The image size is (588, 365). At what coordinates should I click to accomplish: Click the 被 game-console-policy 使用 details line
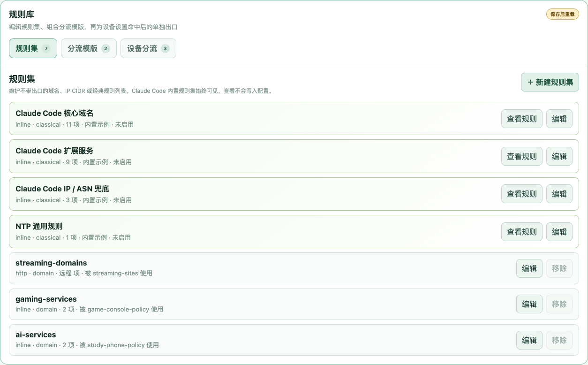[x=89, y=309]
